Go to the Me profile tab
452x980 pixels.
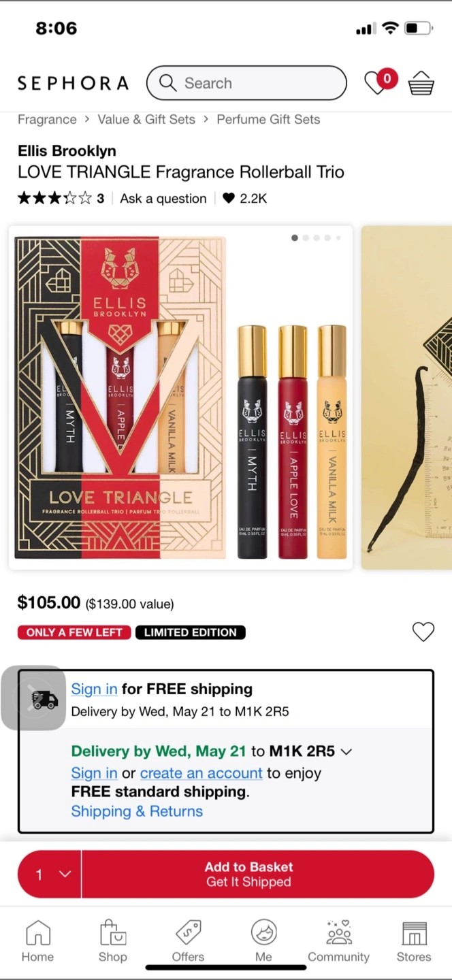263,941
